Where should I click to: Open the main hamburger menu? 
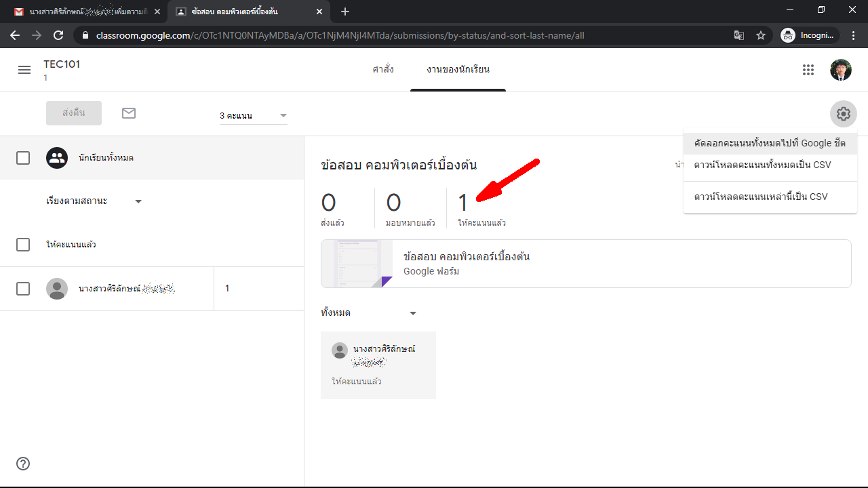tap(24, 70)
